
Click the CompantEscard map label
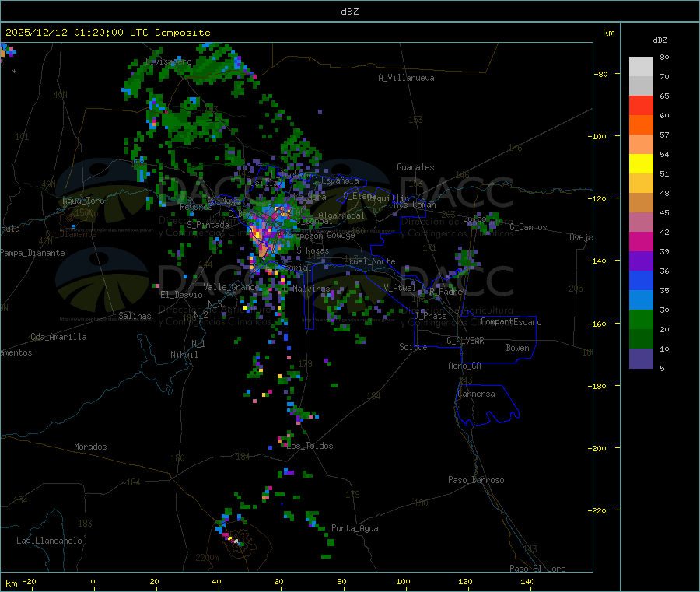511,321
